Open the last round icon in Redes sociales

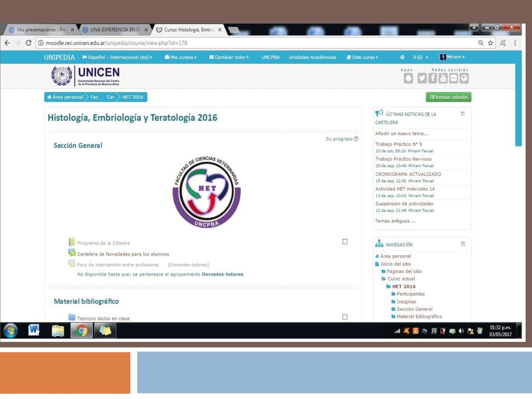pyautogui.click(x=464, y=78)
